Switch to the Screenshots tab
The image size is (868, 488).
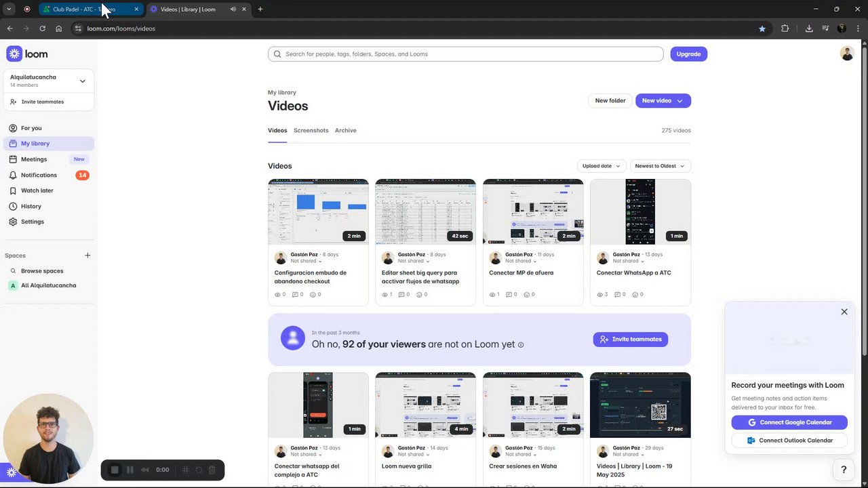(311, 130)
